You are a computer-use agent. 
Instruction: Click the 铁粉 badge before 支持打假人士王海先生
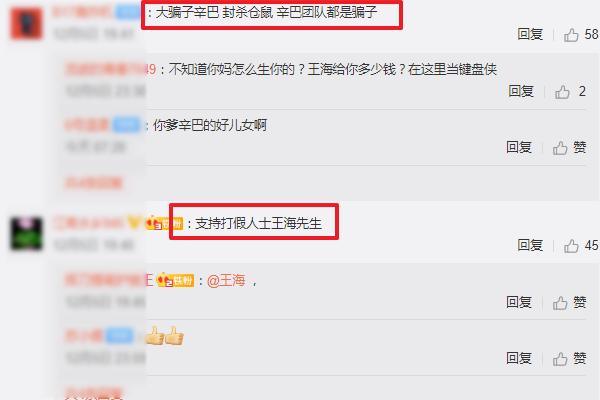(x=165, y=223)
